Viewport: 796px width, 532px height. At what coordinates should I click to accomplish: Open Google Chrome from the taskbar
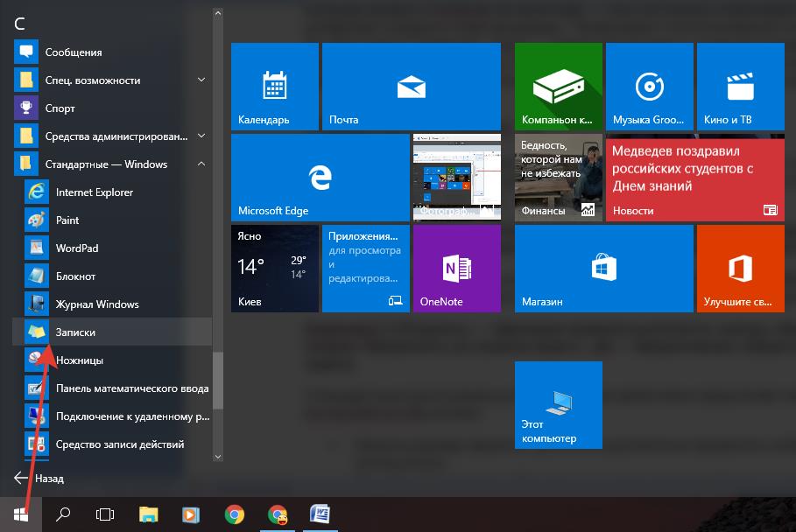pos(234,514)
